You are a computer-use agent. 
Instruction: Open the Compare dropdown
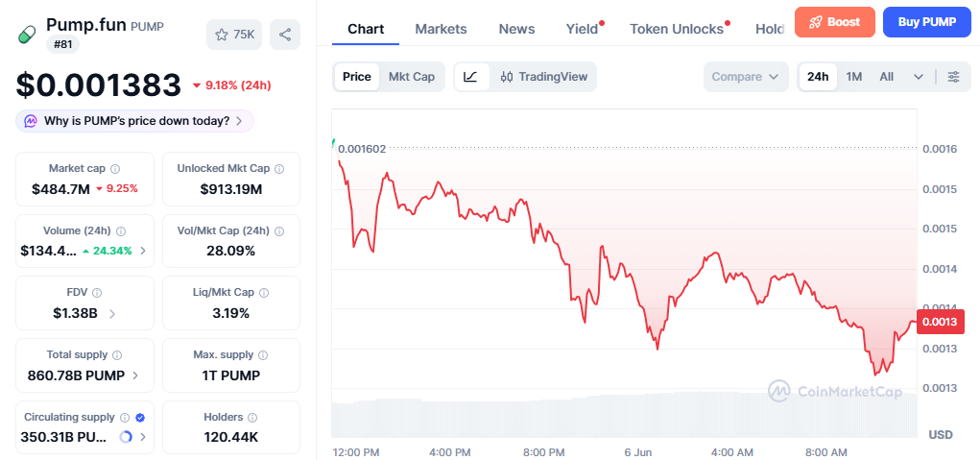(746, 77)
